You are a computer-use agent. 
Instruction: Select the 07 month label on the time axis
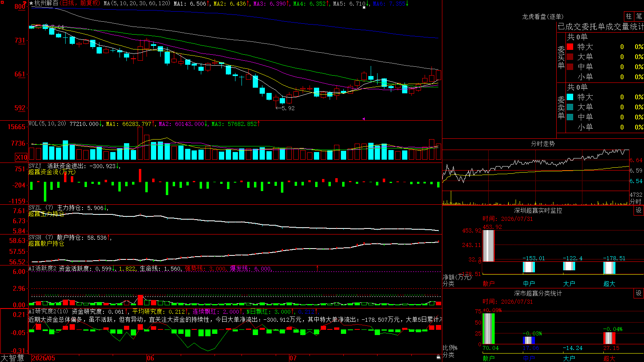[x=293, y=358]
